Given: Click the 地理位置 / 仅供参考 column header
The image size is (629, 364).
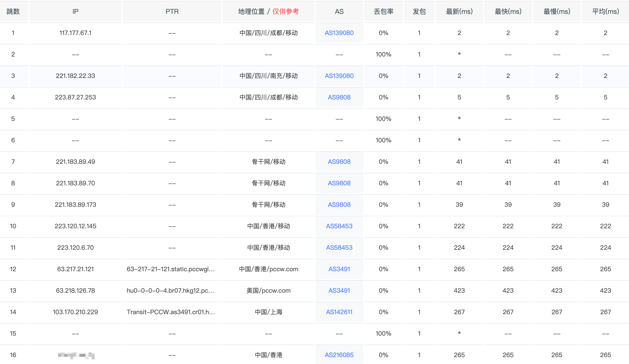Looking at the screenshot, I should coord(268,12).
